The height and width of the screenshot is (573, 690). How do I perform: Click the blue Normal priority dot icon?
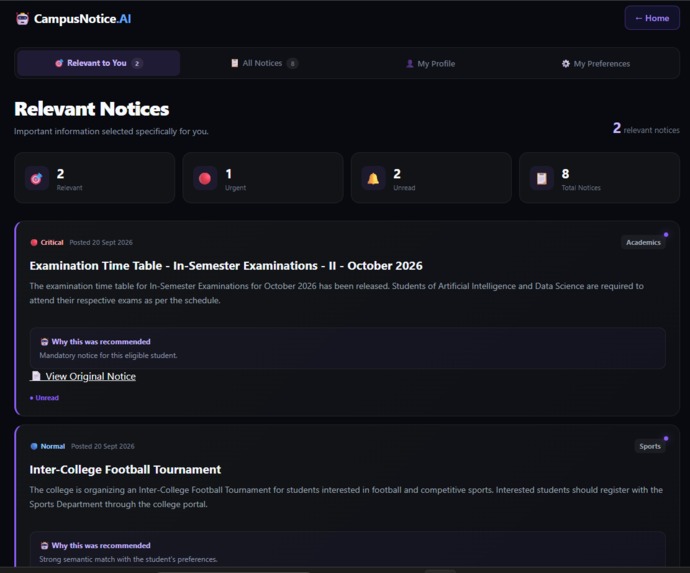34,446
